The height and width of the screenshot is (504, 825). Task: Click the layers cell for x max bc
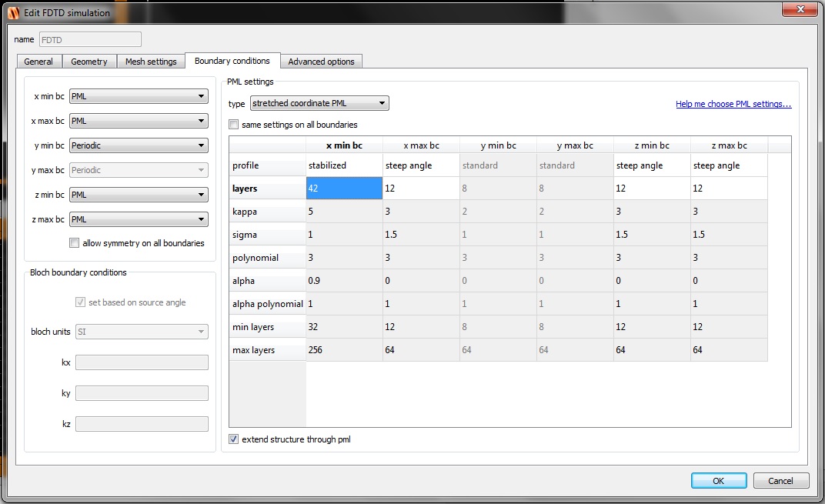click(x=421, y=188)
